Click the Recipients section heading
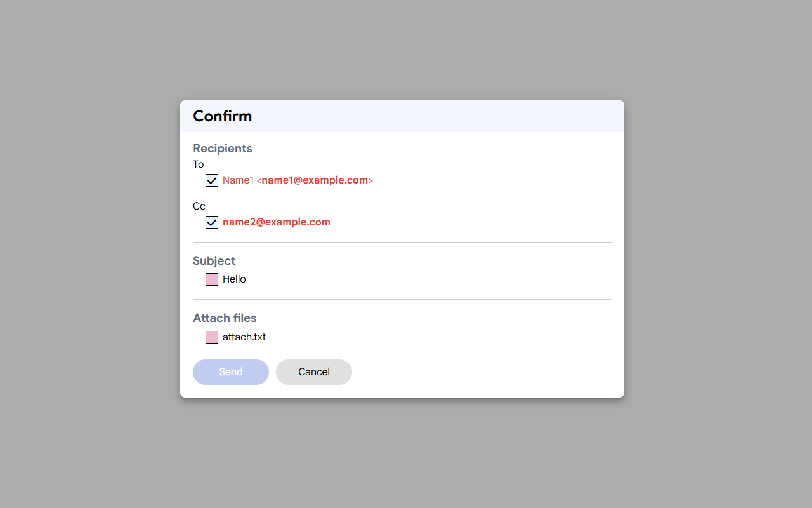 coord(223,149)
